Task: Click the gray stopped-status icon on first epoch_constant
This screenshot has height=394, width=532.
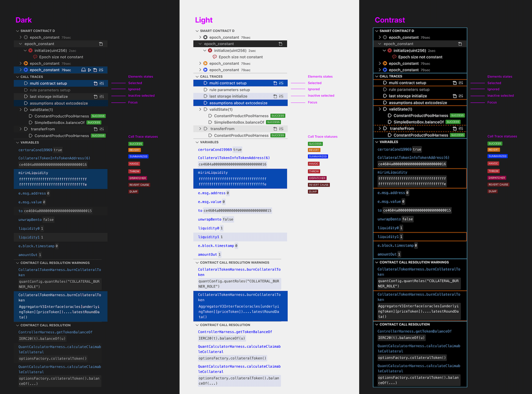Action: [x=26, y=37]
